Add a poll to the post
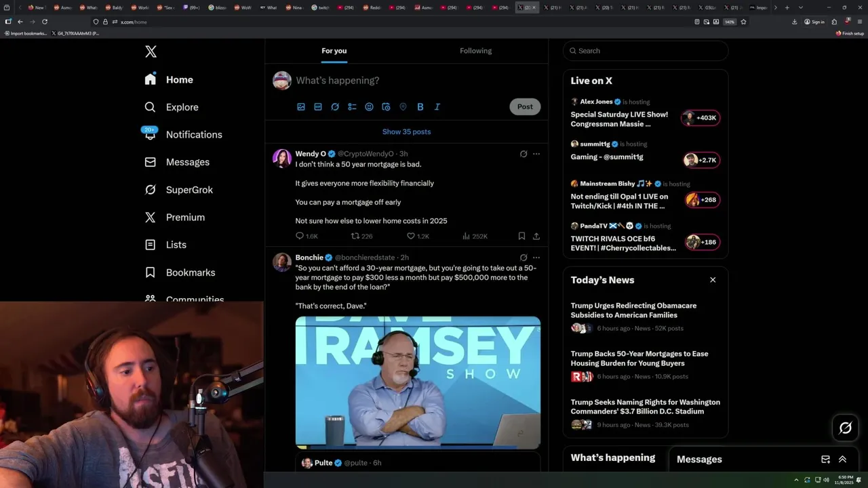Image resolution: width=868 pixels, height=488 pixels. coord(352,106)
